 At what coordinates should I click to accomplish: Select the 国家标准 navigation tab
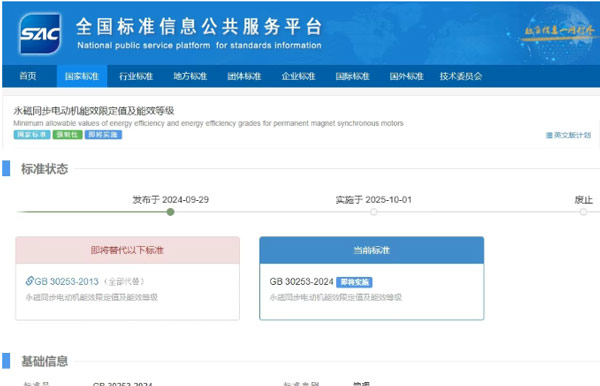82,76
